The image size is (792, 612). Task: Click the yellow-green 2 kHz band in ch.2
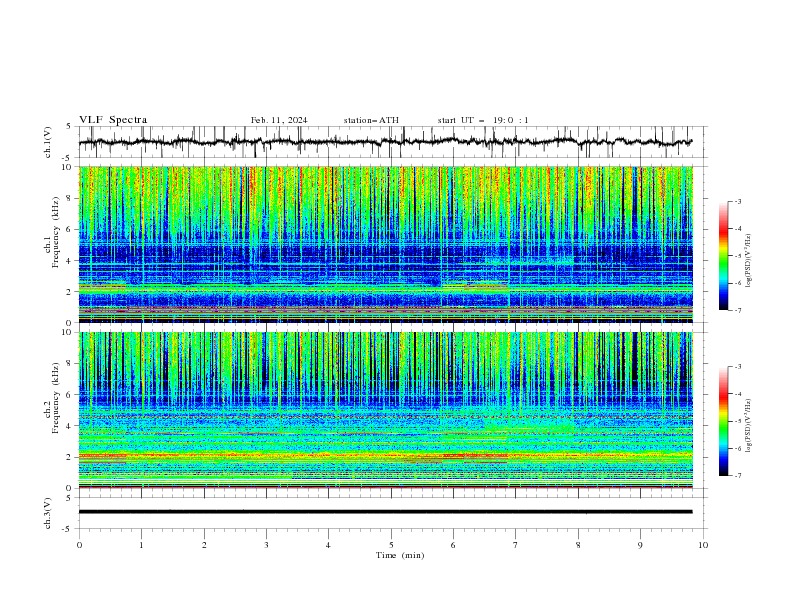click(385, 457)
